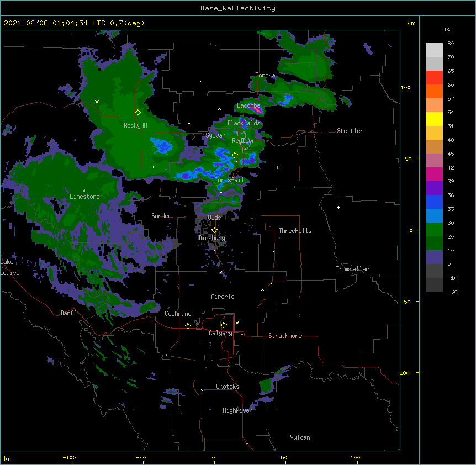Select the RockyMH label
Image resolution: width=476 pixels, height=465 pixels.
(x=135, y=125)
